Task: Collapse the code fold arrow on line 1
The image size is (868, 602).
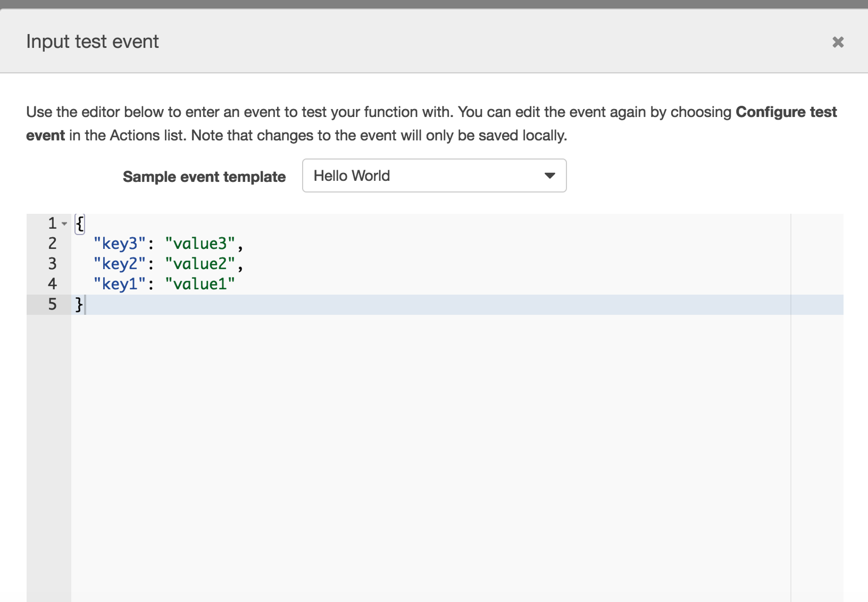Action: tap(64, 223)
